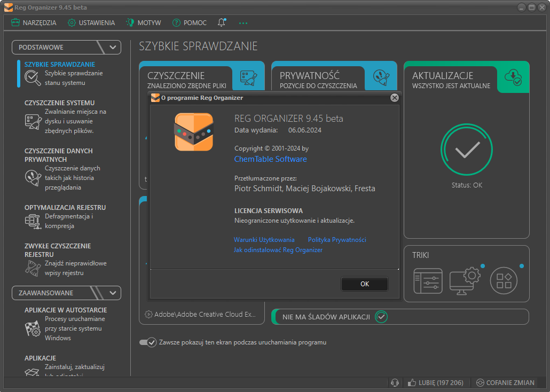Click the Nie ma śladów aplikacji bar
Screen dimensions: 550x392
pyautogui.click(x=400, y=317)
